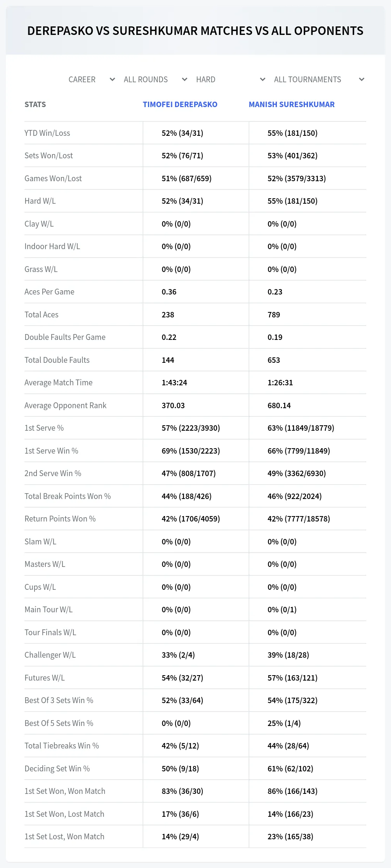Image resolution: width=391 pixels, height=868 pixels.
Task: Select the Aces Per Game row label
Action: tap(49, 292)
